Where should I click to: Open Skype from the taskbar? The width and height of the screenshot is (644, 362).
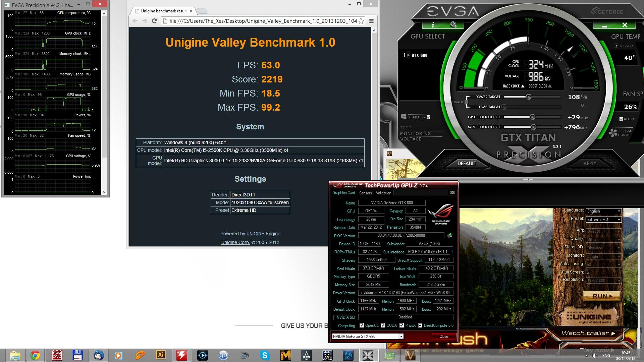click(265, 355)
